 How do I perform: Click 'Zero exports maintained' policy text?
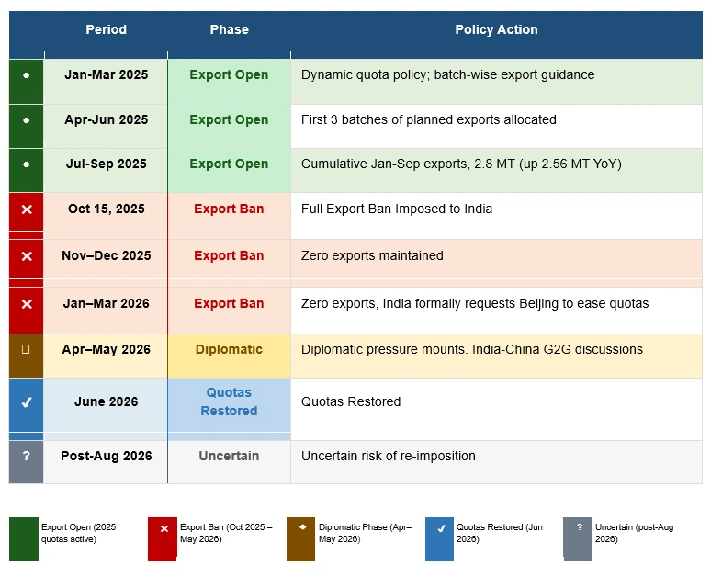click(x=372, y=255)
